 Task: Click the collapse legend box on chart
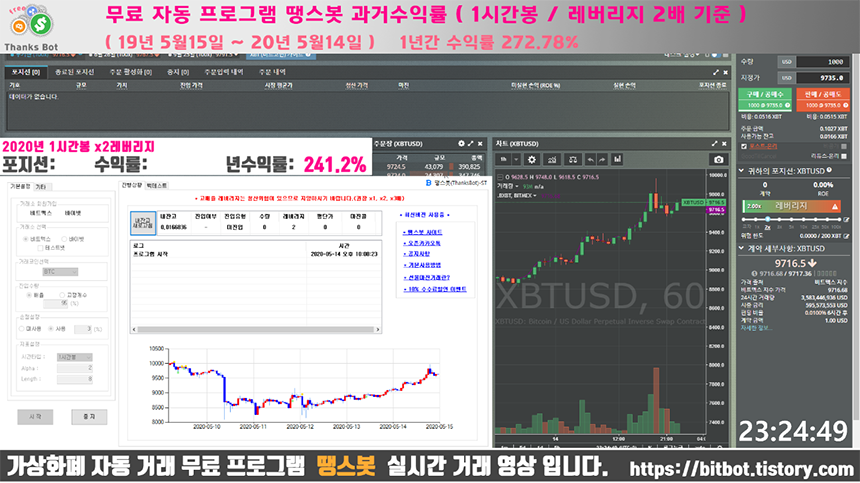pos(500,177)
